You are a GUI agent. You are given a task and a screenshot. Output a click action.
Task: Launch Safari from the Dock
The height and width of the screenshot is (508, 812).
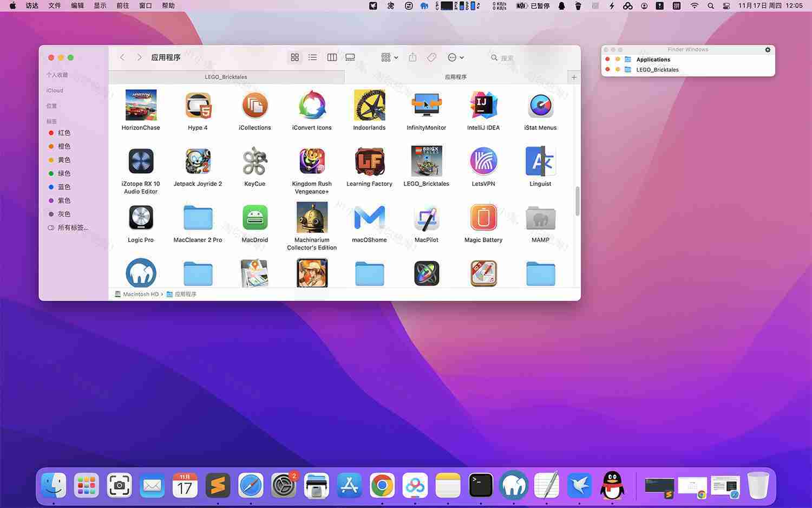click(x=251, y=485)
